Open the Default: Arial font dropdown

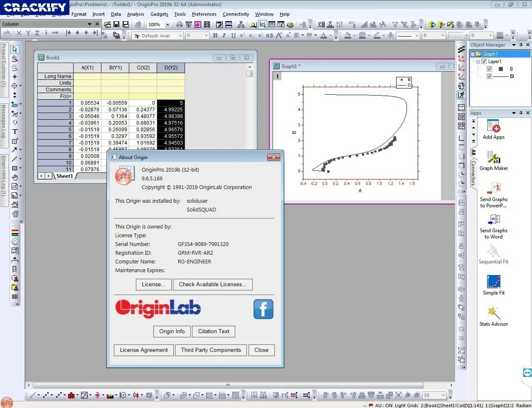[x=180, y=36]
